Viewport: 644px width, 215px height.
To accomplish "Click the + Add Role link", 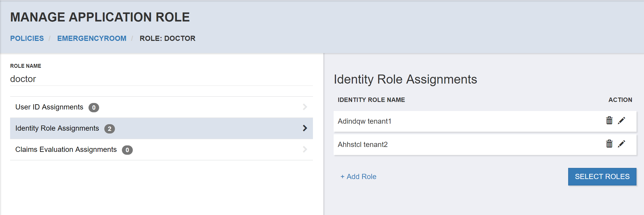I will [358, 176].
